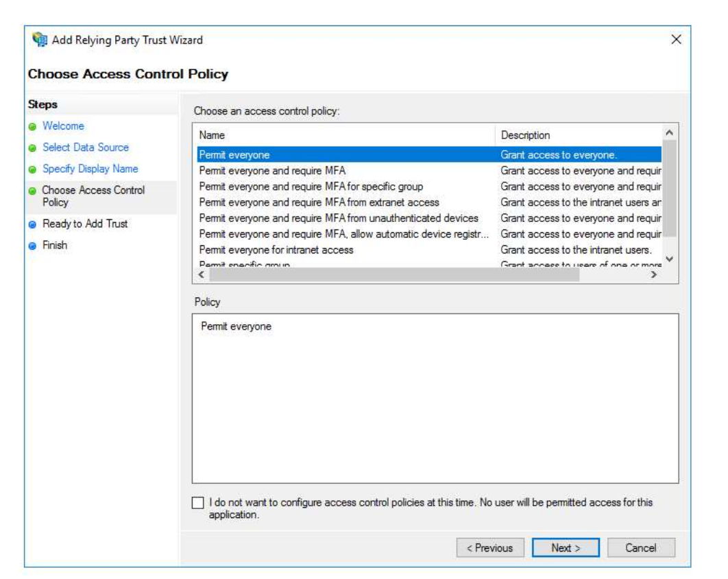Check the do-not-configure access policies checkbox
This screenshot has height=579, width=728.
point(198,503)
